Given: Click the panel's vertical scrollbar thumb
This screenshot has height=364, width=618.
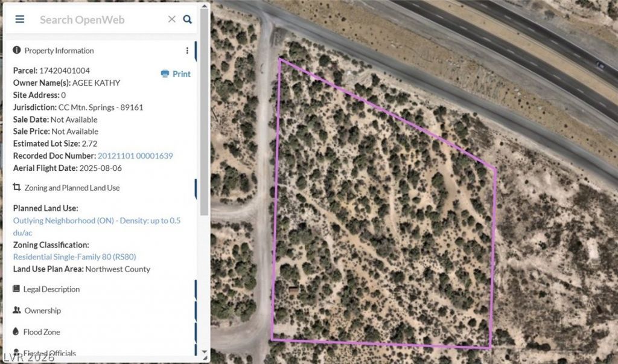Looking at the screenshot, I should 204,112.
